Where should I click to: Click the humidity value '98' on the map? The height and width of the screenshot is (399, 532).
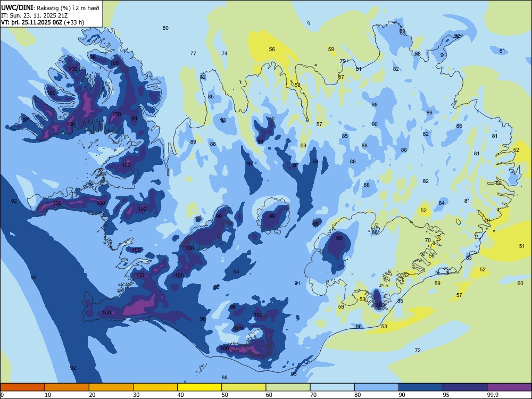(260, 142)
